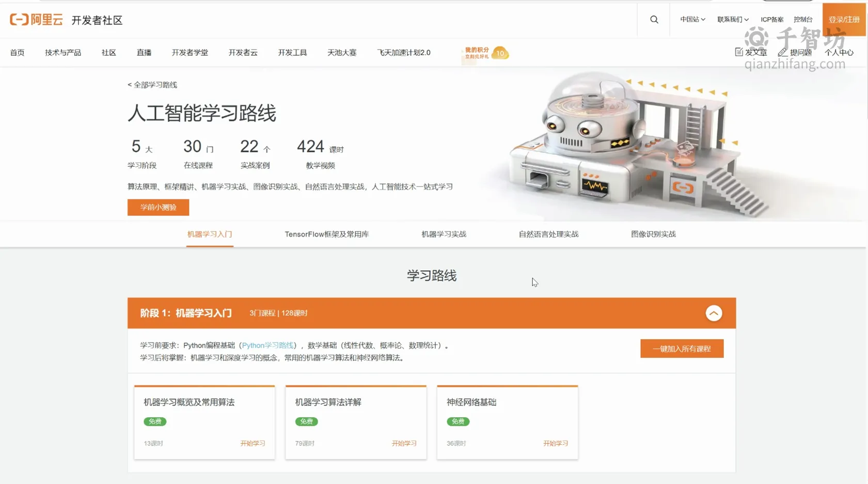The width and height of the screenshot is (868, 484).
Task: Click the 登录/注册 button
Action: pyautogui.click(x=844, y=20)
